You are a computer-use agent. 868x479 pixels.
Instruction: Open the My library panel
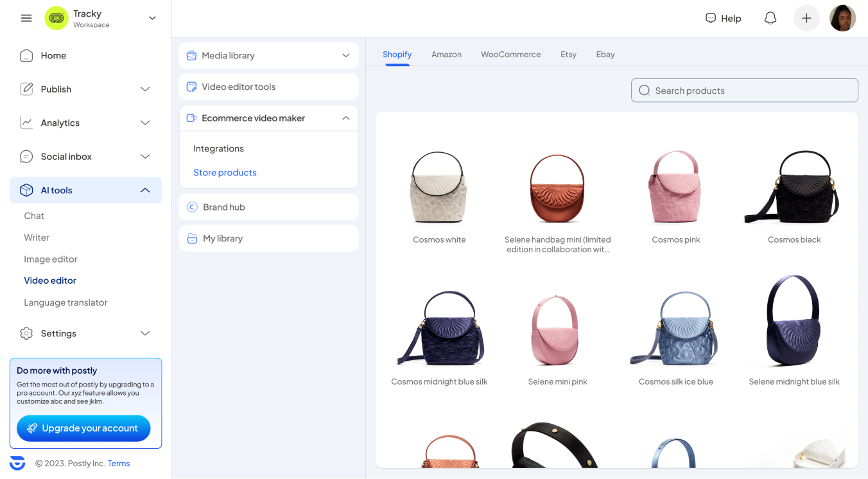tap(268, 238)
